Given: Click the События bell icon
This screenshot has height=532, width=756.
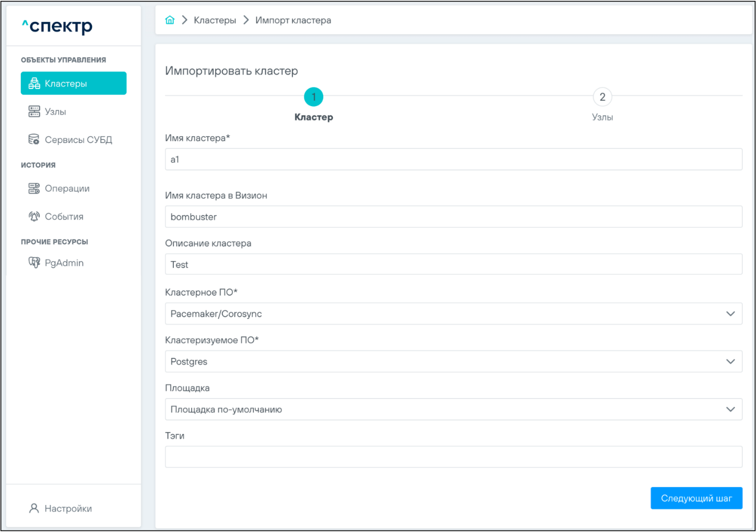Looking at the screenshot, I should 34,216.
